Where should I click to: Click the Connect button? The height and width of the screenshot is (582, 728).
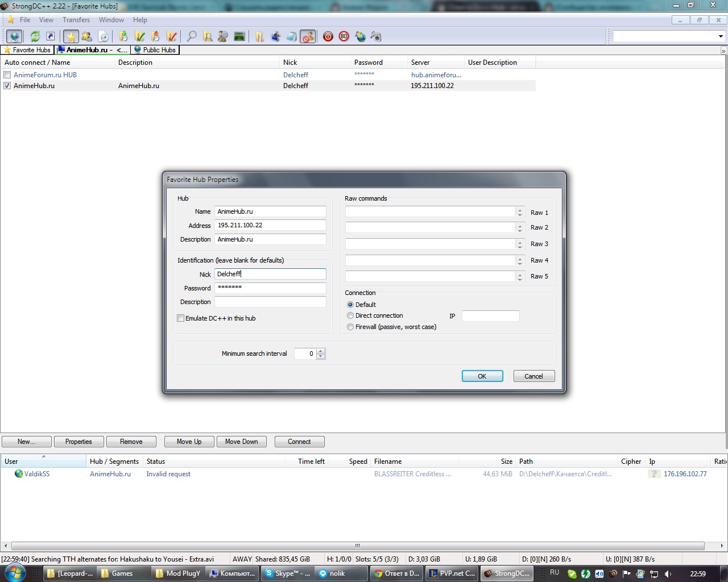click(299, 442)
